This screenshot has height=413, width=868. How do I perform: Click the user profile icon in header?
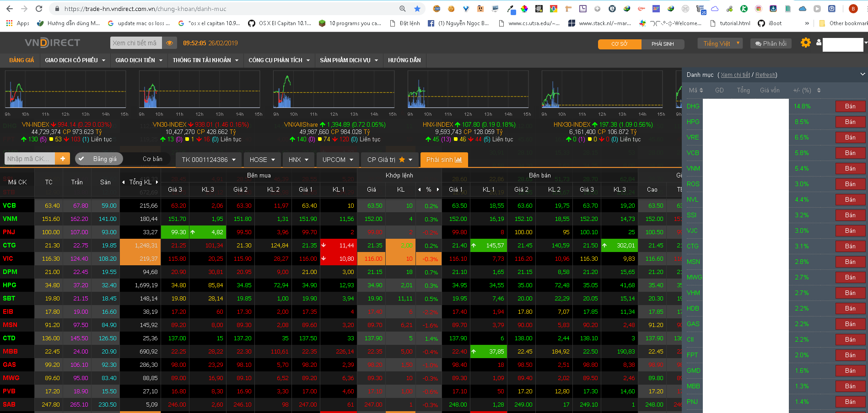[x=819, y=43]
